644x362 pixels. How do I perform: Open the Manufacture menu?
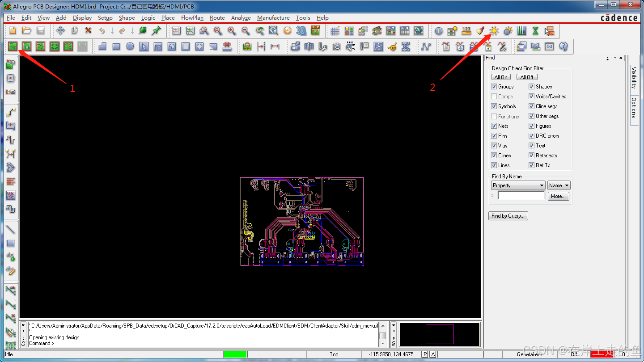[x=273, y=18]
